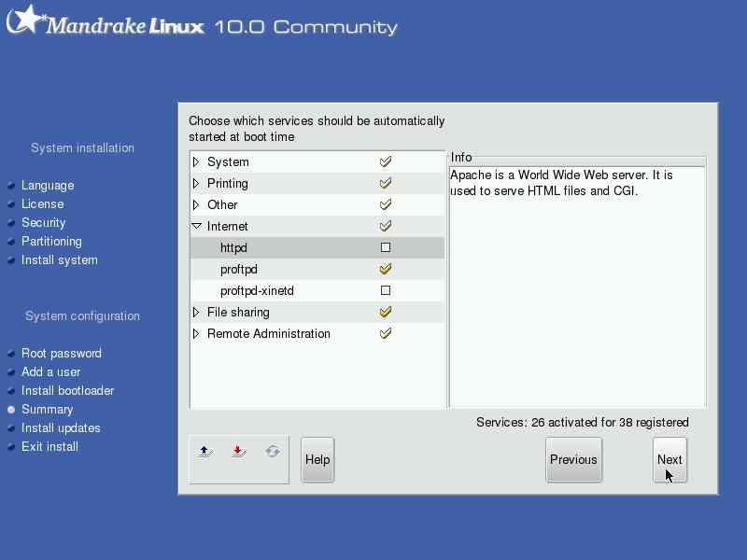Click the 'Services: 26 activated for 38 registered' text
Viewport: 747px width, 560px height.
pos(582,423)
